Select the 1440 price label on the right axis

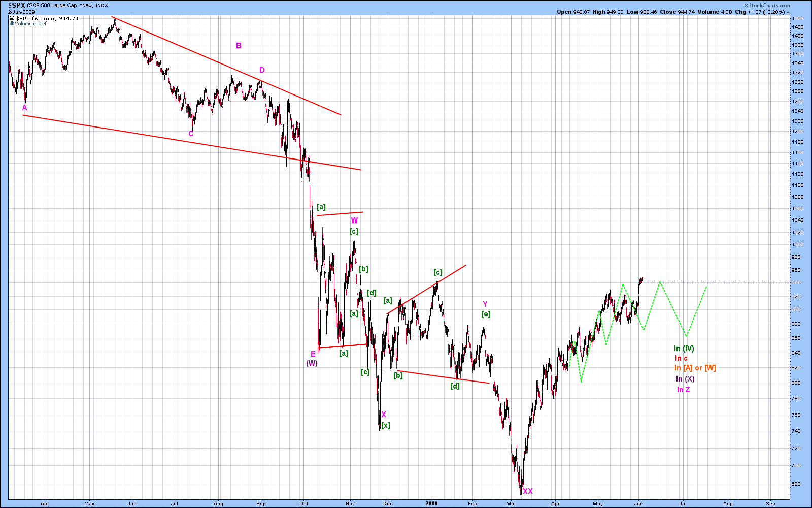[797, 19]
